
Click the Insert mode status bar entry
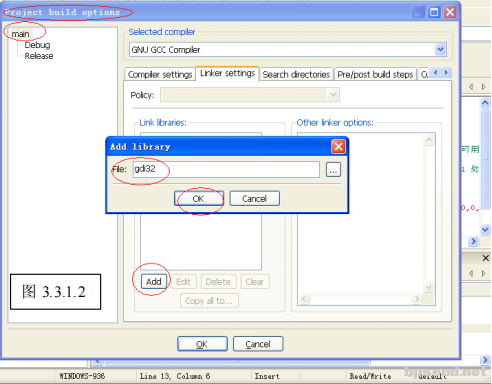point(267,376)
